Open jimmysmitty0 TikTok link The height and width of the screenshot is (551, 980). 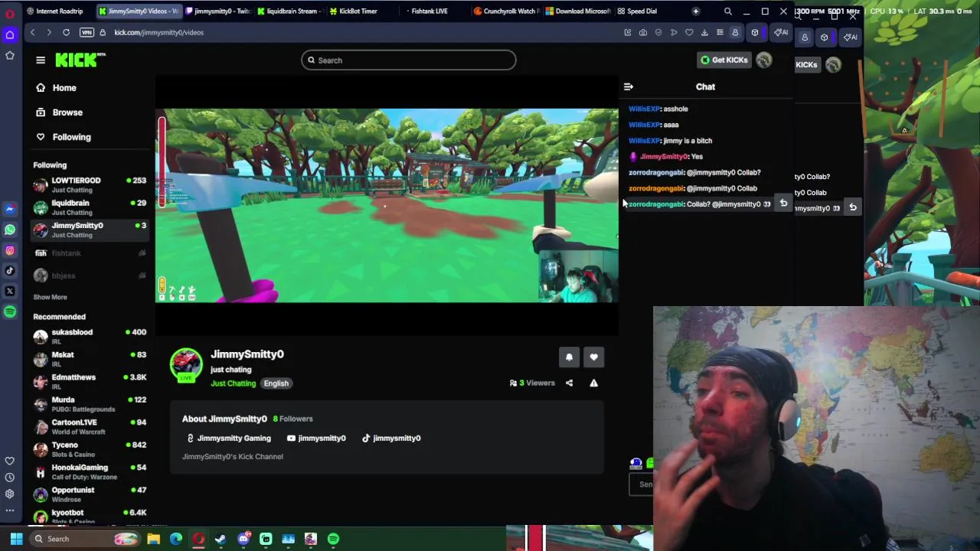(x=391, y=439)
